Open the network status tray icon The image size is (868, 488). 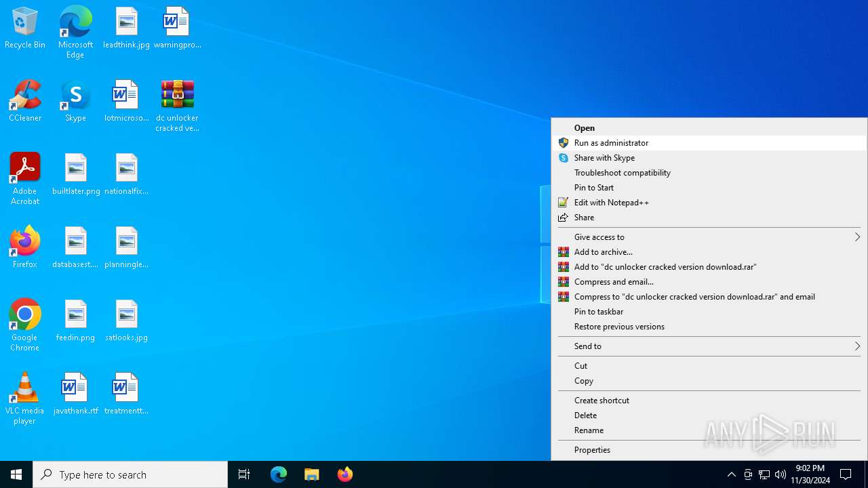764,474
